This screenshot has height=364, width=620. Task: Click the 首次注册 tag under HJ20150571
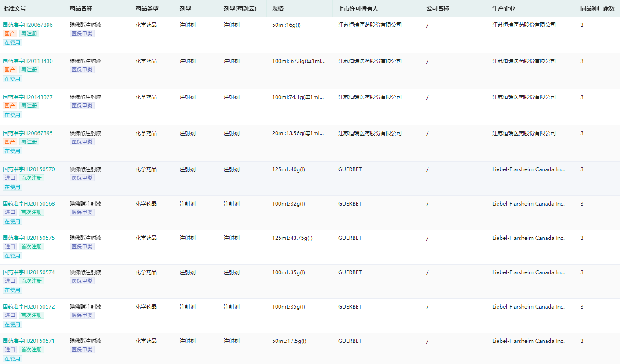[32, 349]
